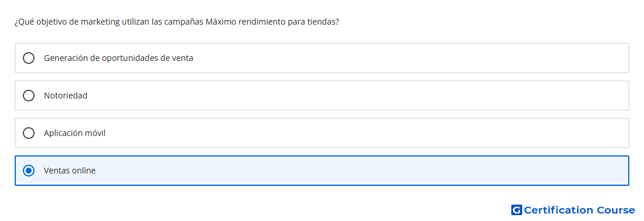This screenshot has height=221, width=644.
Task: Click the "Ventas online" answer label
Action: [70, 171]
